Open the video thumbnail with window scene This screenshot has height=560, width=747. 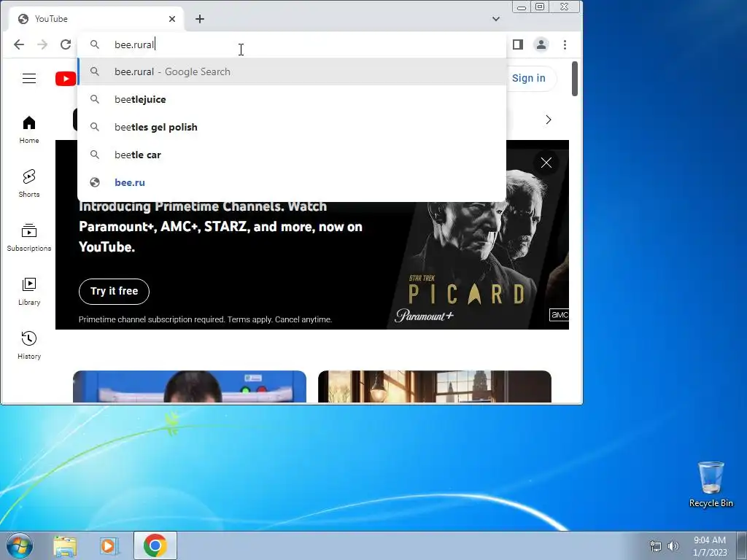435,386
